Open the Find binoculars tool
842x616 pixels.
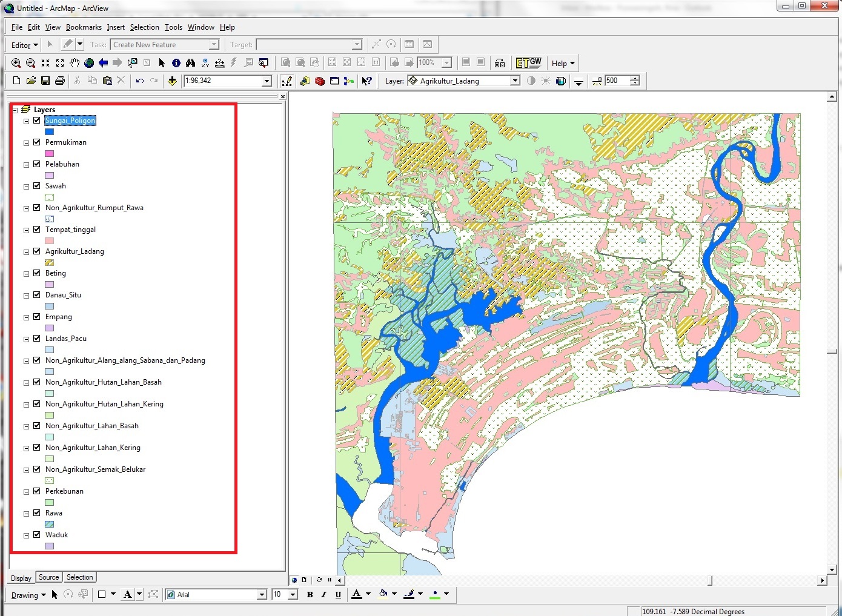190,63
